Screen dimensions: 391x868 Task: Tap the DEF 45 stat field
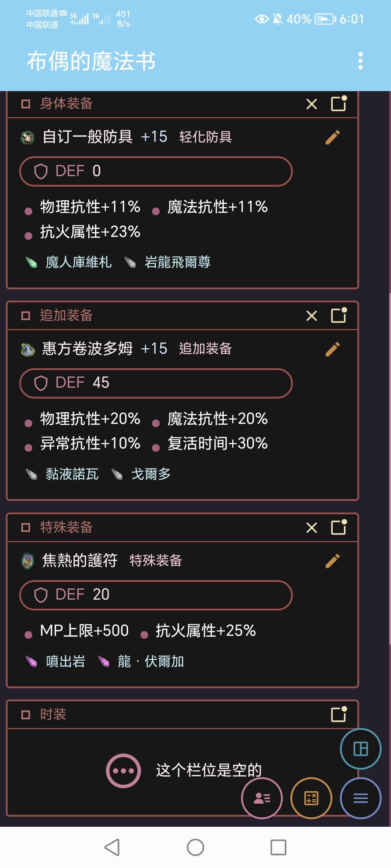tap(156, 383)
